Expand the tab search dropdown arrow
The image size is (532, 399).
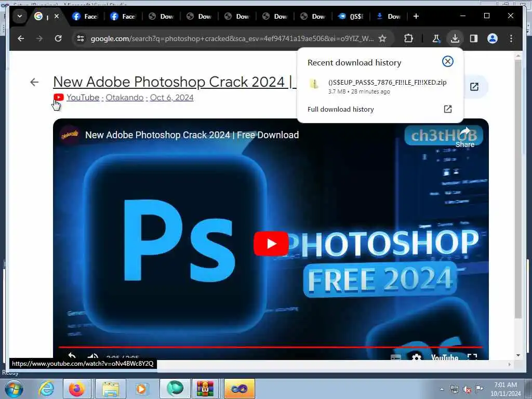point(20,16)
